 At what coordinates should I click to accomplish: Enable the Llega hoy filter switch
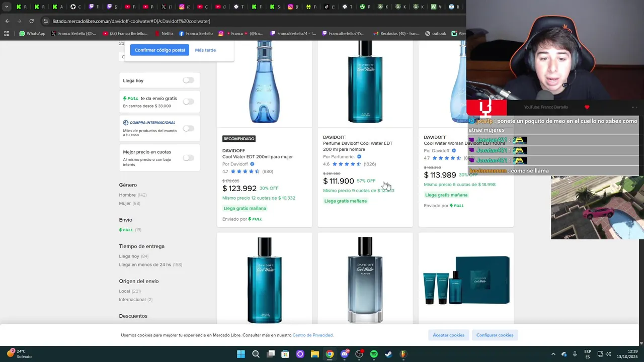coord(188,80)
